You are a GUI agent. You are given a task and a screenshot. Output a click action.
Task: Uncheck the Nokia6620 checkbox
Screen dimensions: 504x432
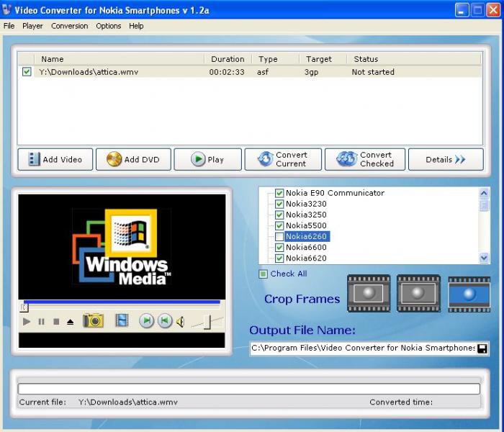point(279,258)
